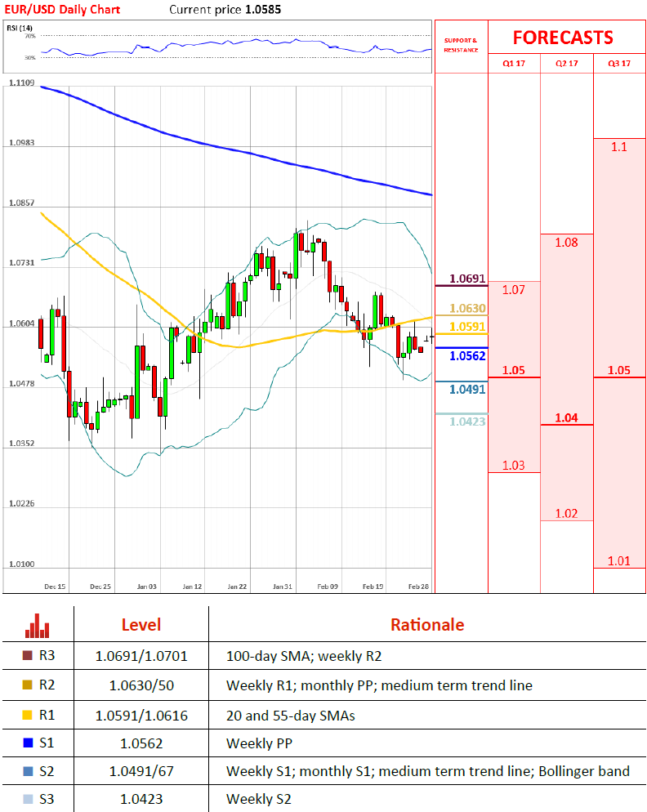The image size is (647, 812).
Task: Click the 1.0562 support level label
Action: pyautogui.click(x=467, y=356)
